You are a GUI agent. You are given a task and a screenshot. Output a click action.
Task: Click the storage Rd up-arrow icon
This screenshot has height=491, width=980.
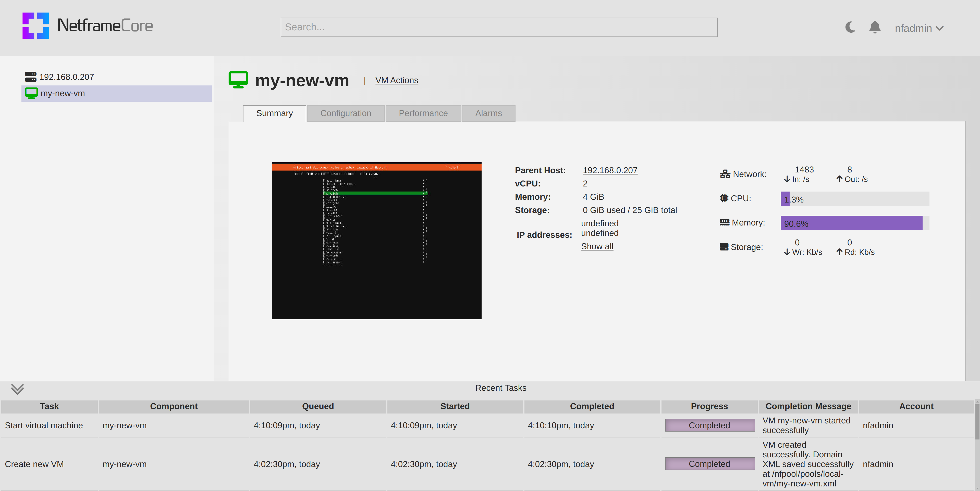coord(839,252)
